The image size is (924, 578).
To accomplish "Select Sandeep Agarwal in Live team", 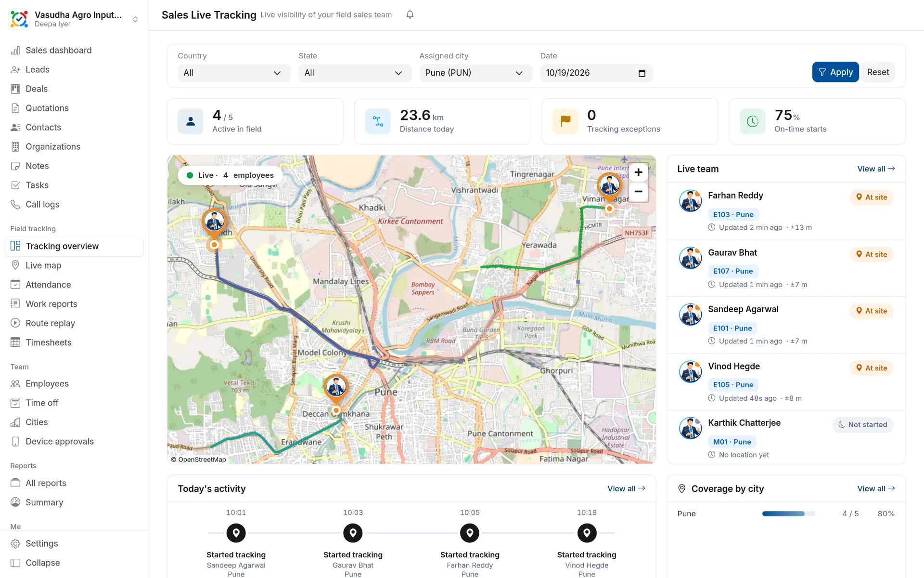I will (786, 325).
